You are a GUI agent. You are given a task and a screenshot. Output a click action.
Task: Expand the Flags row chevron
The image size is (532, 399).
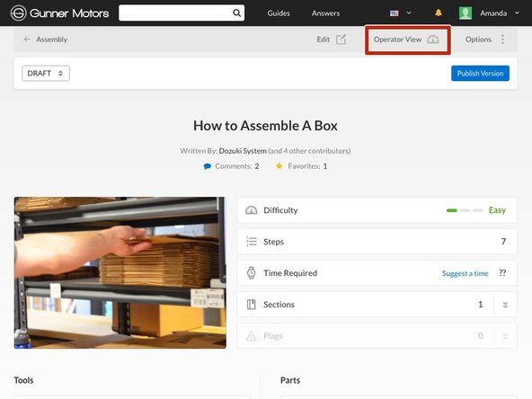[505, 336]
